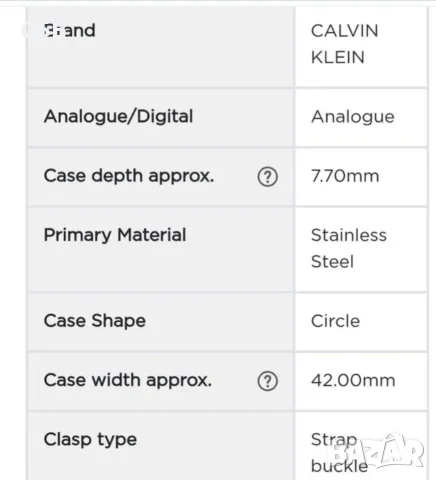Click the word KLEIN in brand value

[338, 57]
